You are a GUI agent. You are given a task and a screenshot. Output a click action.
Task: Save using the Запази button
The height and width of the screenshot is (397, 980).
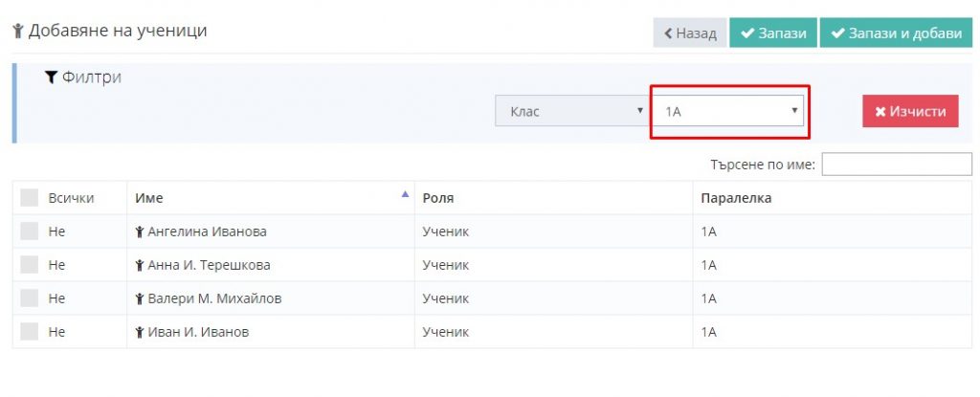click(773, 33)
